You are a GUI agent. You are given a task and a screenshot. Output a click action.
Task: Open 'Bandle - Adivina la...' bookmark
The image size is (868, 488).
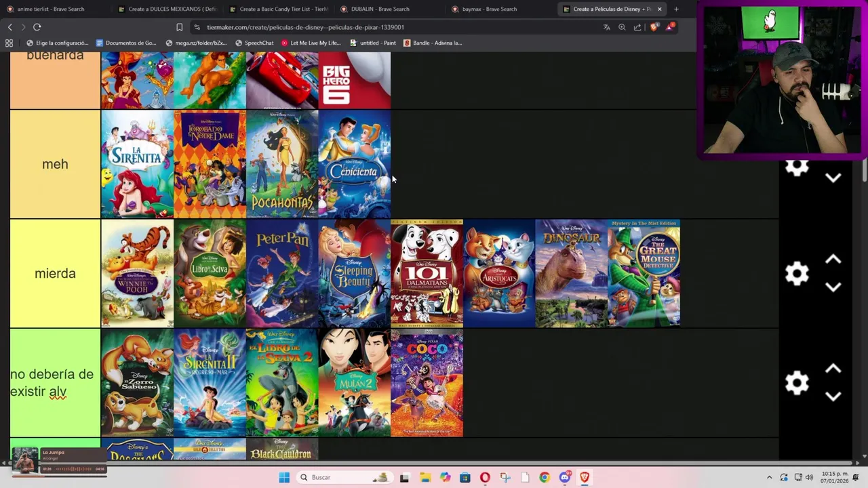click(x=433, y=43)
